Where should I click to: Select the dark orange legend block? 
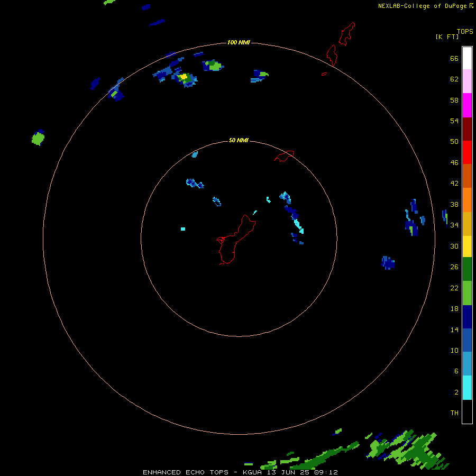[467, 176]
